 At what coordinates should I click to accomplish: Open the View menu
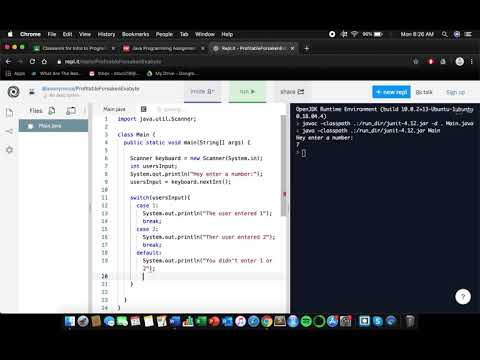(x=85, y=34)
